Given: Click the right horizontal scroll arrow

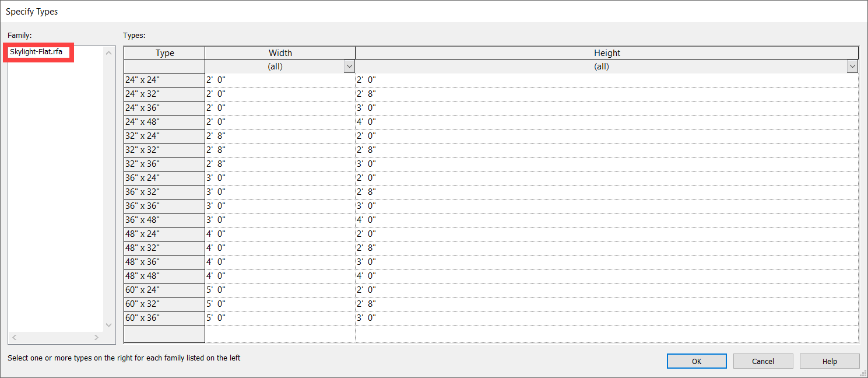Looking at the screenshot, I should click(x=97, y=337).
